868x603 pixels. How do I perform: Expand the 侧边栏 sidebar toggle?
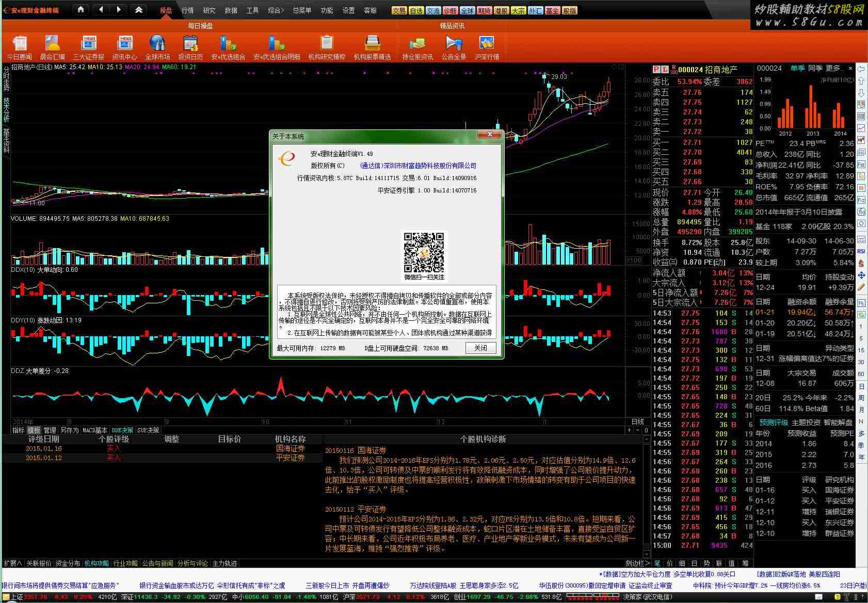pyautogui.click(x=638, y=563)
